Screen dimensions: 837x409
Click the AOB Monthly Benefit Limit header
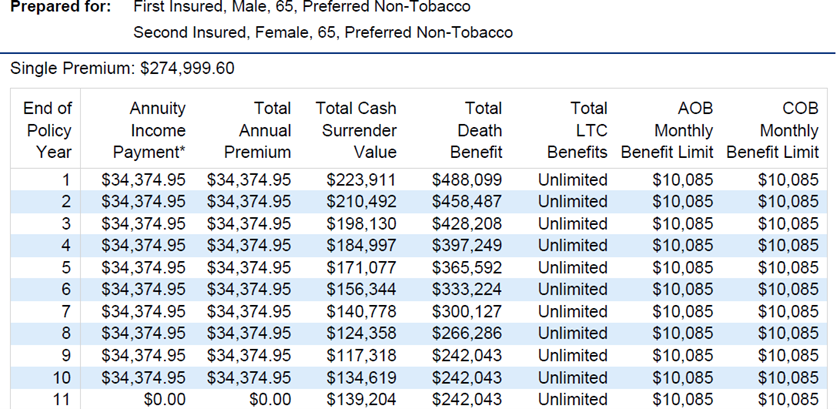(x=669, y=130)
